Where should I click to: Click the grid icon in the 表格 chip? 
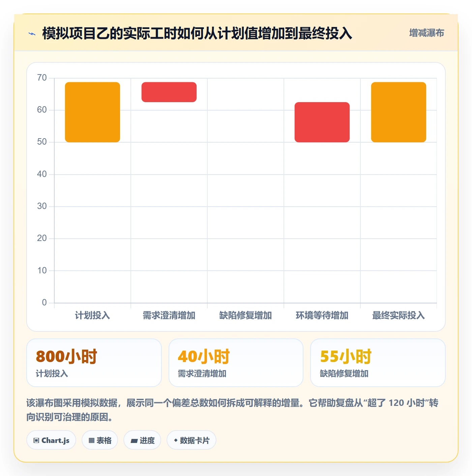91,441
